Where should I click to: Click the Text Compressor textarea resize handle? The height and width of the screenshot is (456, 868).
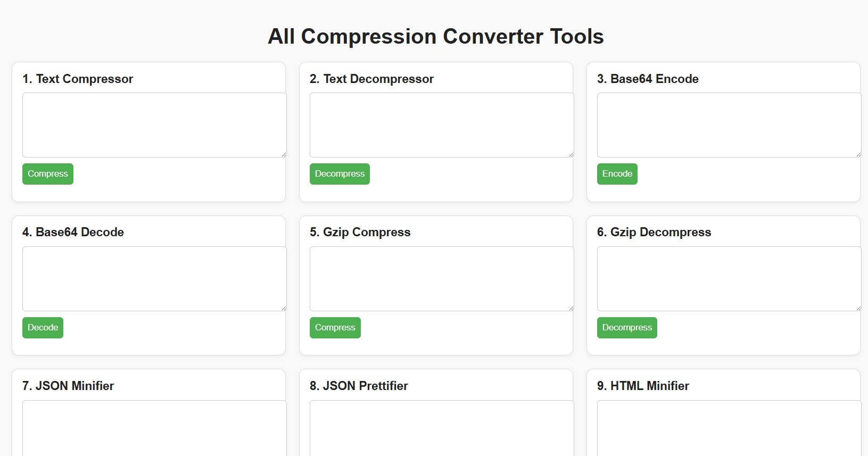pos(284,154)
